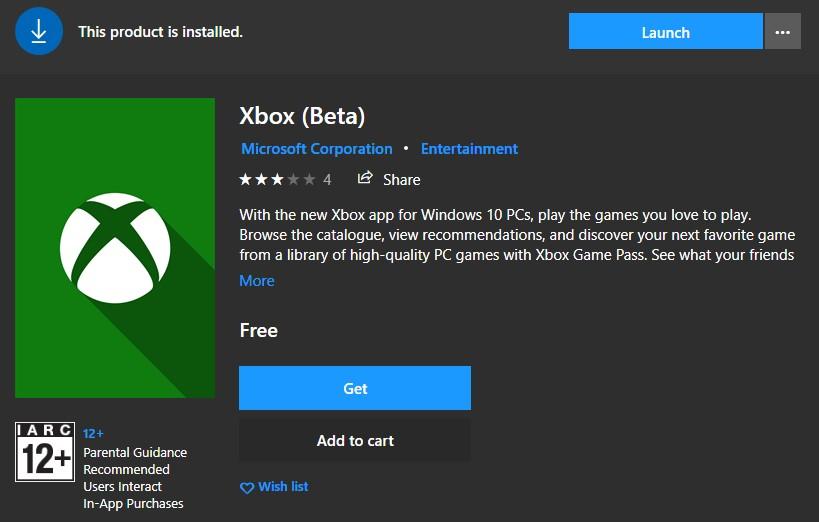
Task: Click the Share arrow icon
Action: pyautogui.click(x=365, y=178)
